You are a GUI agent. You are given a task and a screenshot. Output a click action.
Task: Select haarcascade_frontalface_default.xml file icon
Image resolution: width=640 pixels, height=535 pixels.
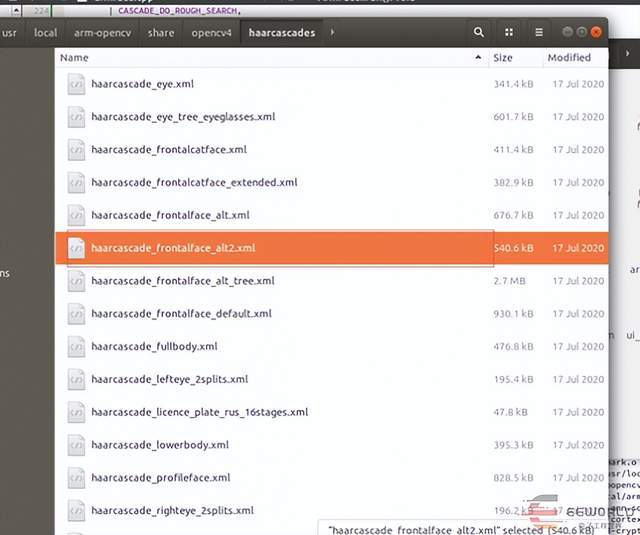(x=77, y=314)
